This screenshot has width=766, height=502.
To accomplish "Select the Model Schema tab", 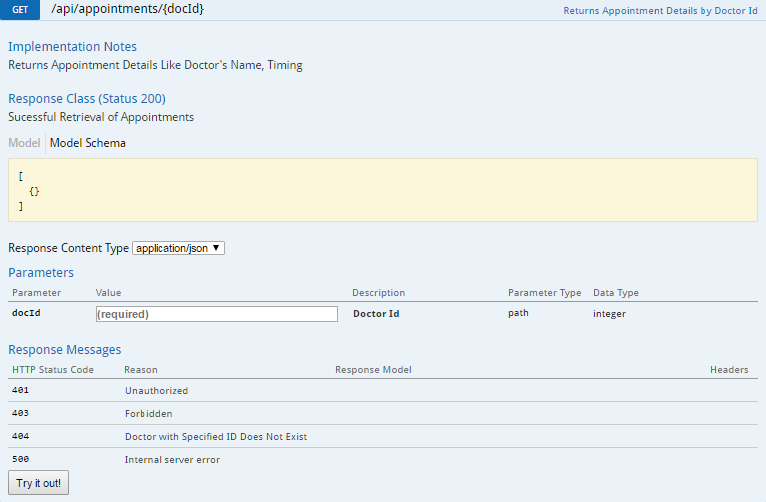I will (88, 143).
